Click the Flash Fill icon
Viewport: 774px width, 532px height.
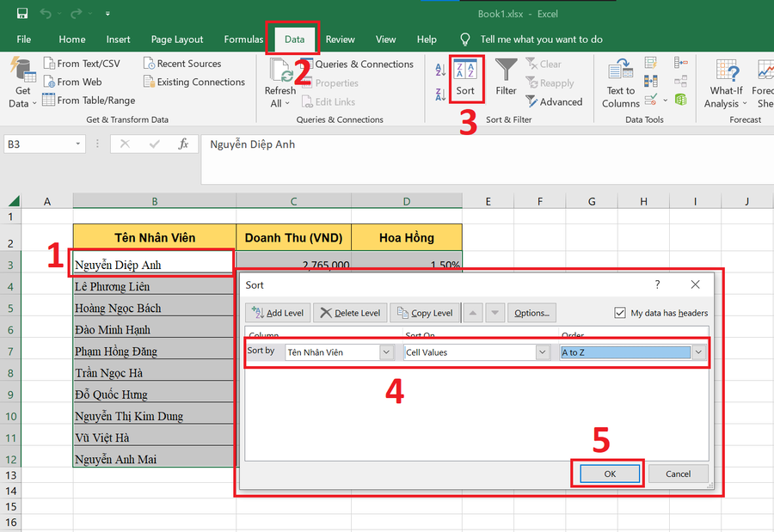651,63
